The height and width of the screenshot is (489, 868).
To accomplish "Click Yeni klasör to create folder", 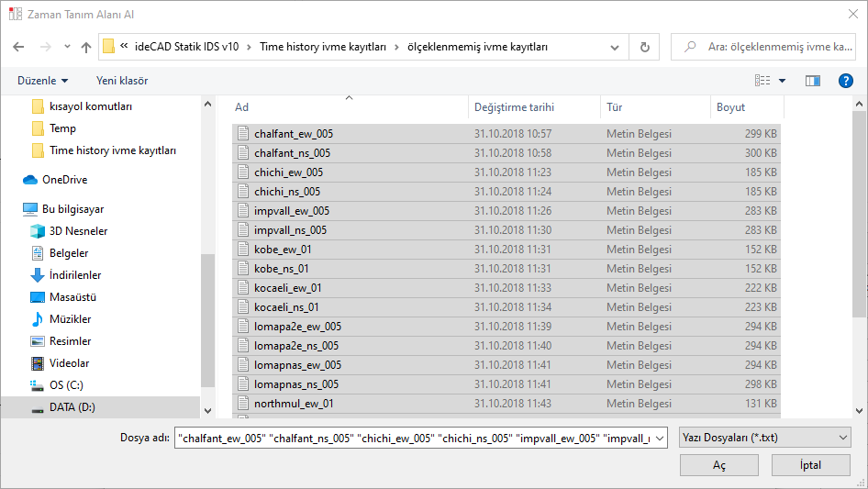I will (122, 81).
